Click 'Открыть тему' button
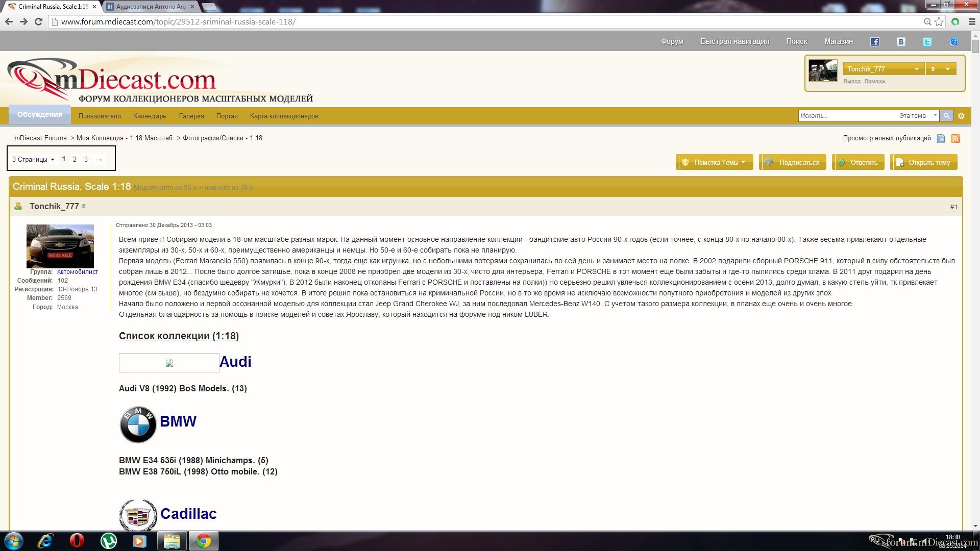This screenshot has width=980, height=551. [924, 162]
